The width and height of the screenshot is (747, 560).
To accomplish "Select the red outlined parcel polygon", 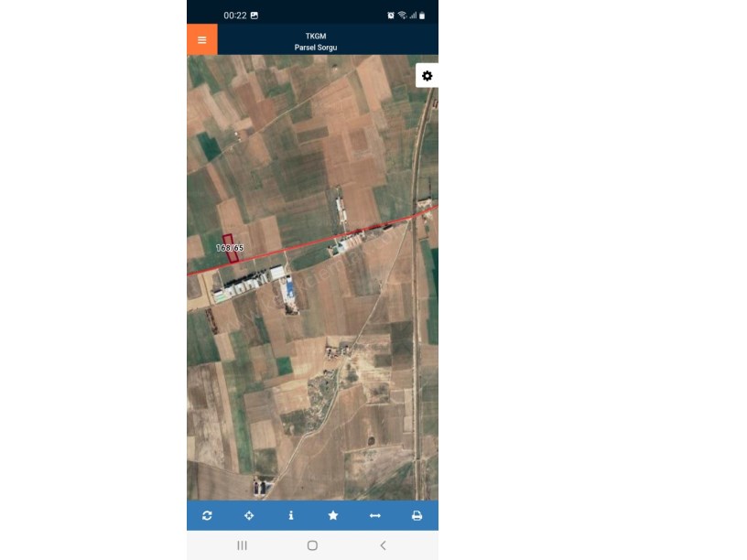I will (231, 248).
